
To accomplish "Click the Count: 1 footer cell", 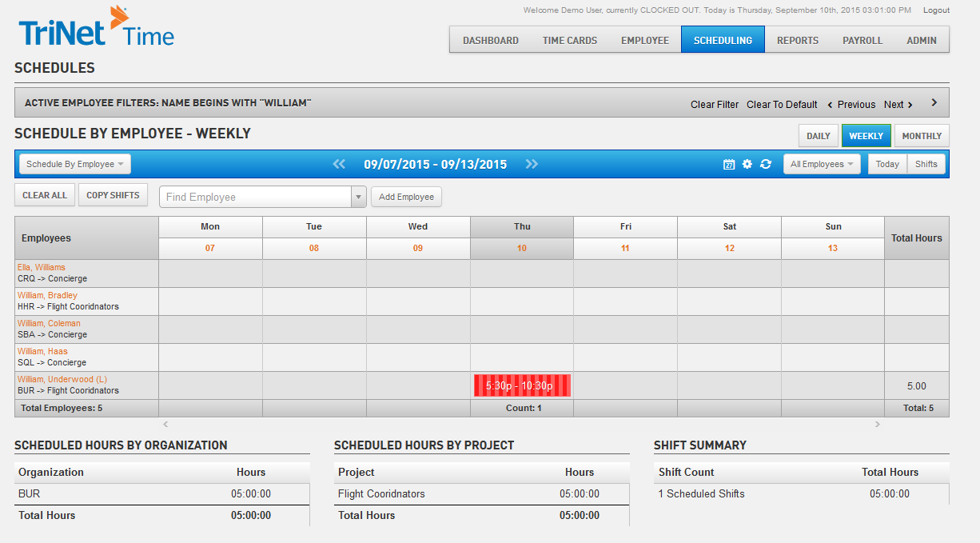I will point(522,408).
